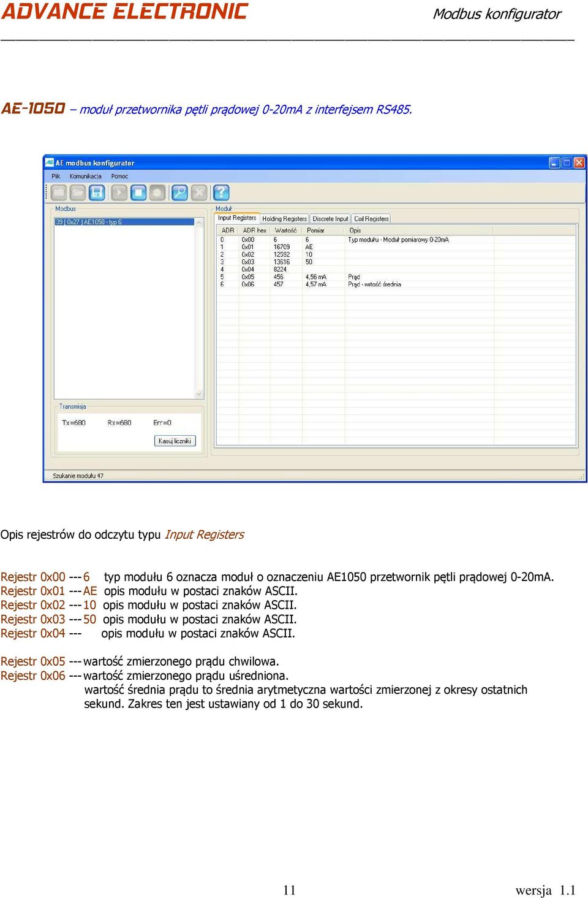588x898 pixels.
Task: Open help with the question mark icon
Action: tap(221, 192)
